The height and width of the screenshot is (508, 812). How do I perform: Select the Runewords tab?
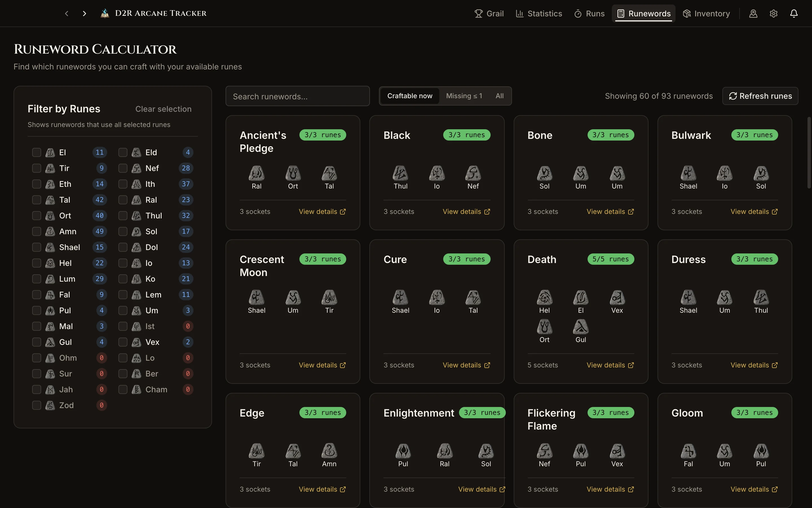pos(644,14)
